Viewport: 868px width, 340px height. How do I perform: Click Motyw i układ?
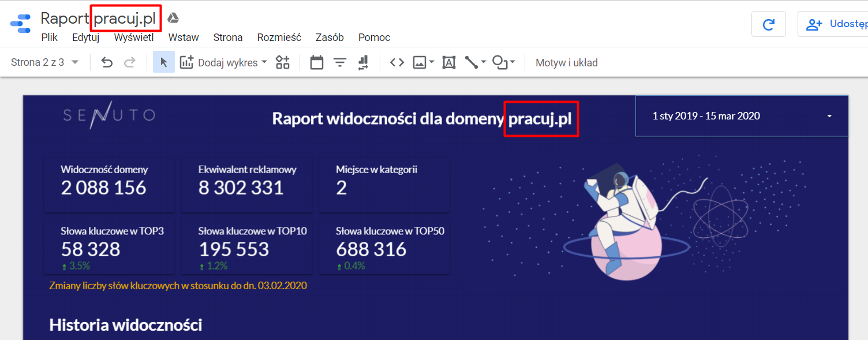[567, 62]
